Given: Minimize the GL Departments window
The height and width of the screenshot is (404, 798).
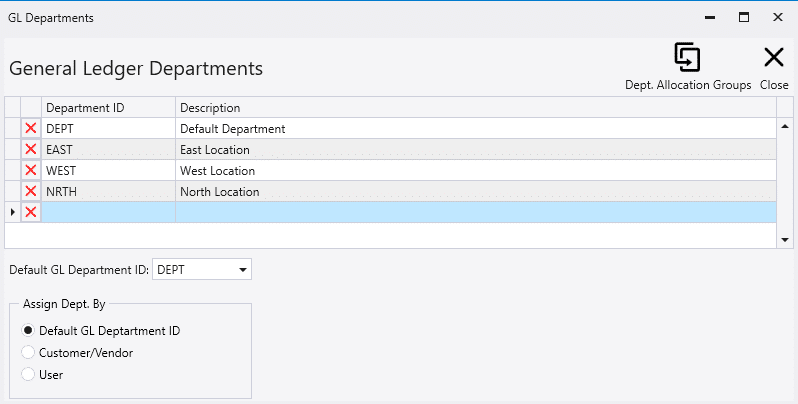Looking at the screenshot, I should pyautogui.click(x=709, y=17).
